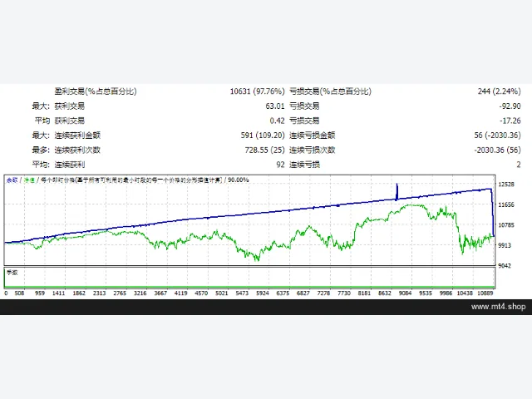Click the blue 余额 legend label
The width and height of the screenshot is (532, 399).
(x=12, y=180)
